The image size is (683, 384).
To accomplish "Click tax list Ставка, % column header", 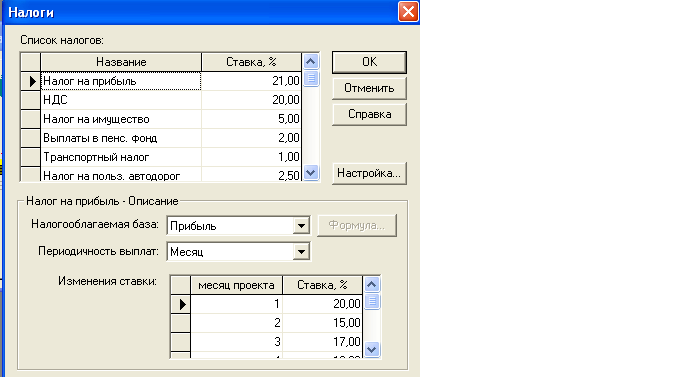I will [x=251, y=62].
